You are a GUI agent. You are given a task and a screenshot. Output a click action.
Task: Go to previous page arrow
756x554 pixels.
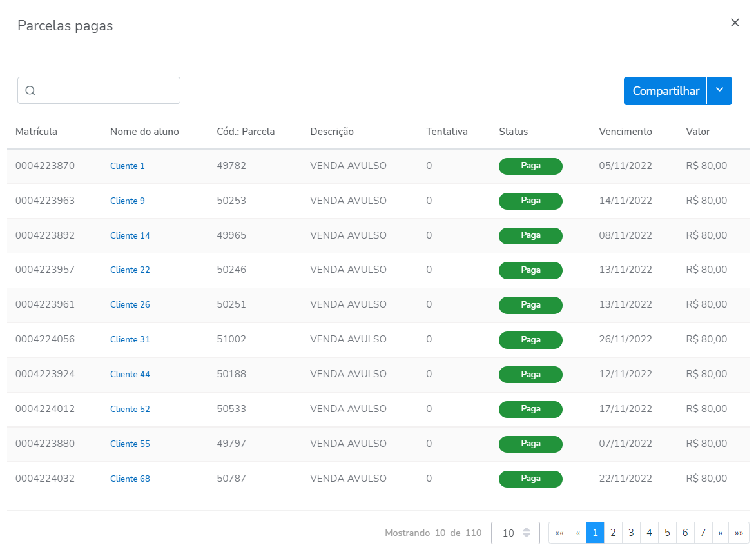[577, 533]
